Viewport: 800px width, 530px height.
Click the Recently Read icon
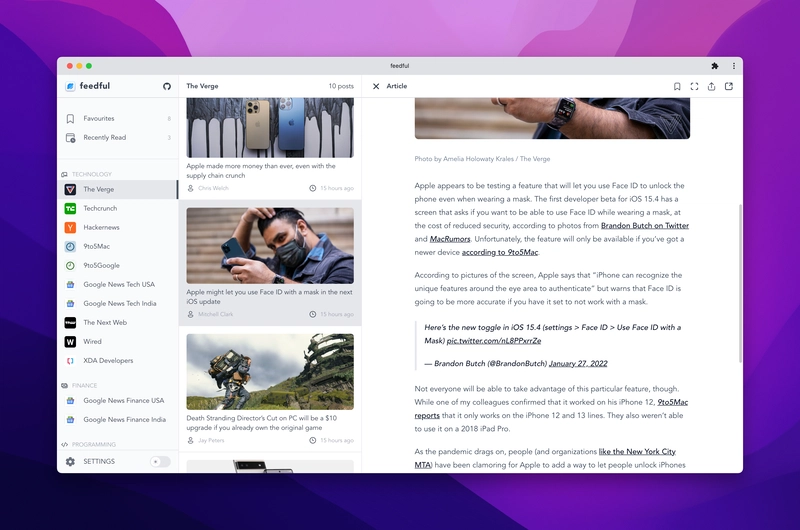[x=70, y=138]
